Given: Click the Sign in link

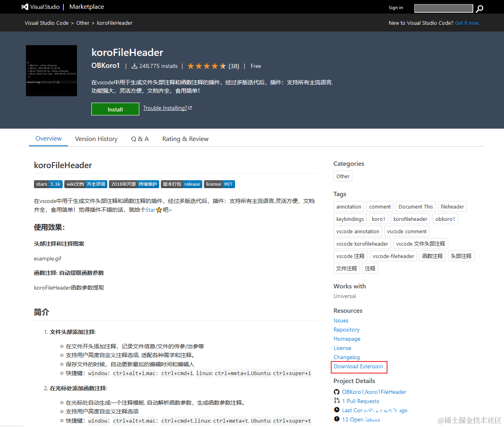Looking at the screenshot, I should 396,8.
